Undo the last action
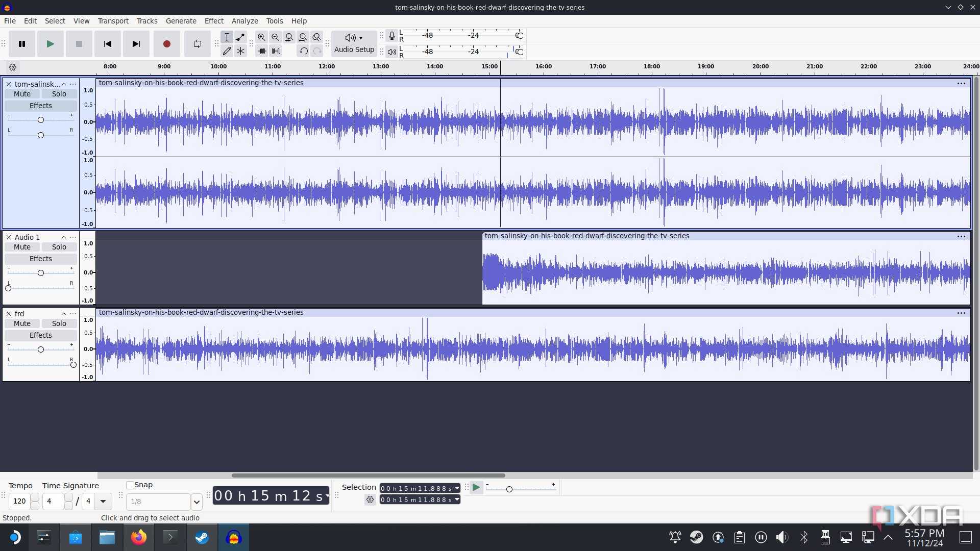 pyautogui.click(x=303, y=51)
